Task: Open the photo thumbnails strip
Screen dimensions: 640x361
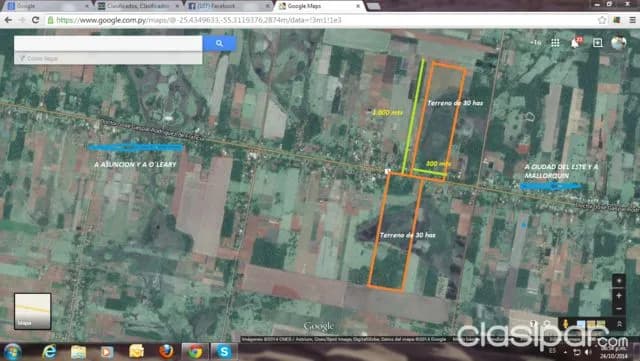Action: pos(591,324)
